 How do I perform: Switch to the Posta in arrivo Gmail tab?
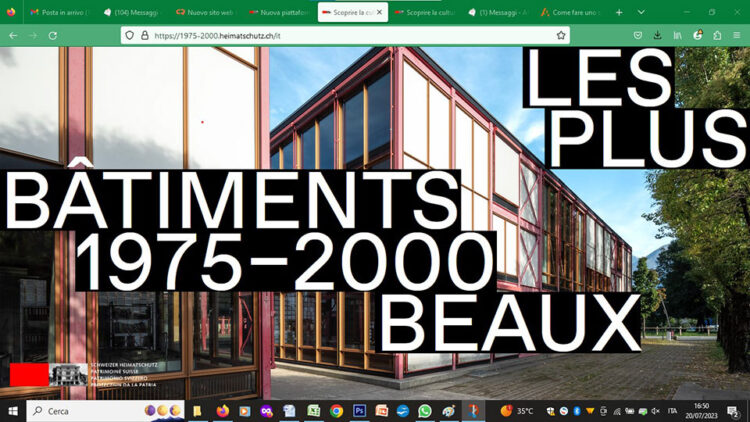pyautogui.click(x=58, y=12)
